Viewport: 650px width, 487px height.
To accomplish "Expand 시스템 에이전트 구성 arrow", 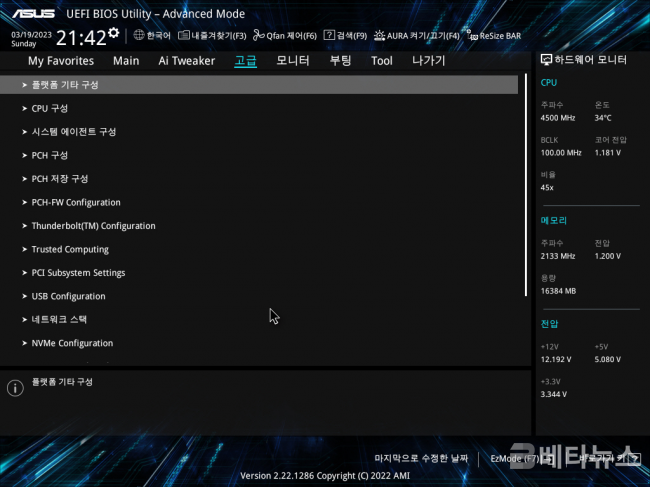I will tap(24, 132).
